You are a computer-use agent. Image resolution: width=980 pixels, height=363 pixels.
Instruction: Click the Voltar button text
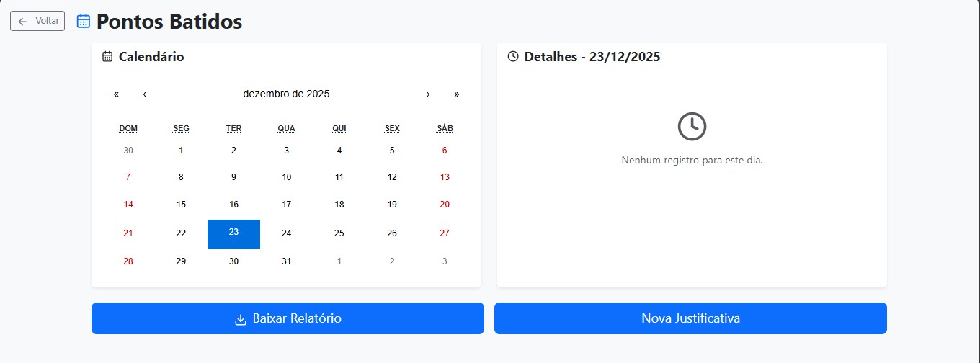pos(48,22)
